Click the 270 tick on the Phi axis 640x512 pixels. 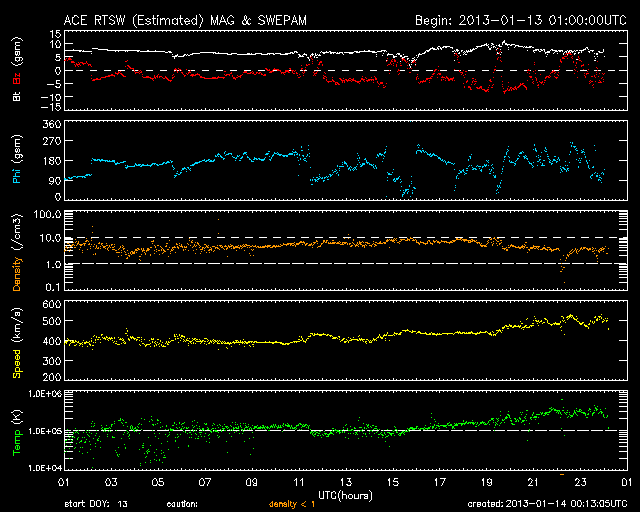(x=52, y=141)
